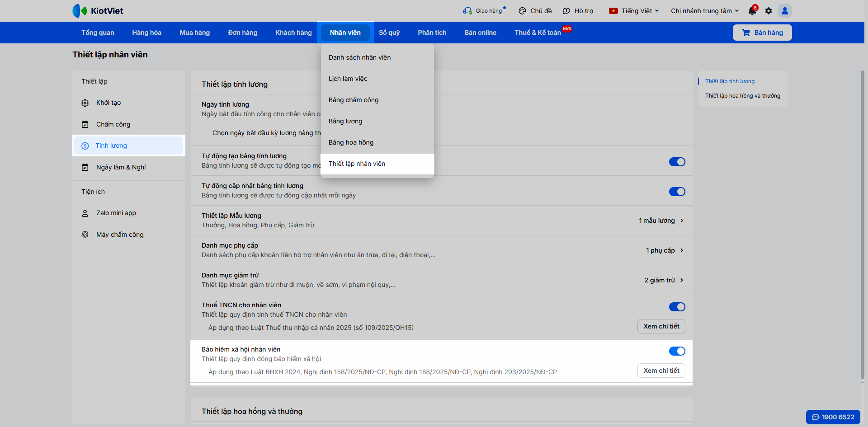This screenshot has height=427, width=868.
Task: Open Tính lương sidebar item
Action: coord(129,145)
